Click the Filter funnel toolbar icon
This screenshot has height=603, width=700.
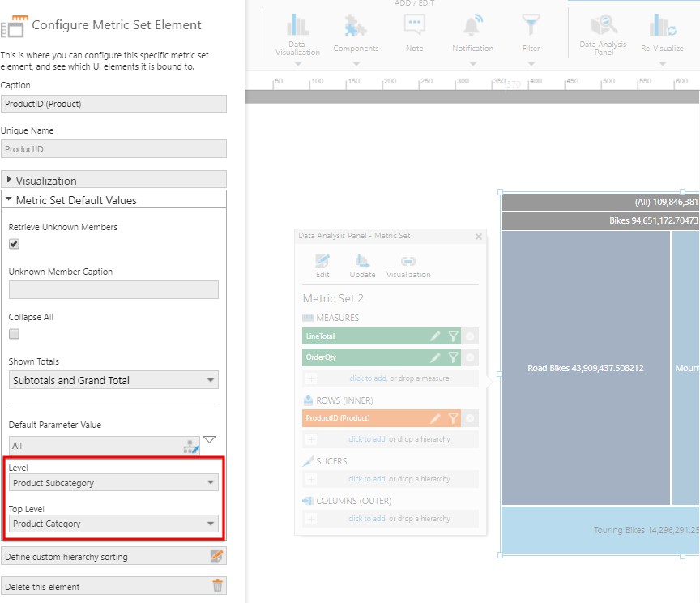531,26
